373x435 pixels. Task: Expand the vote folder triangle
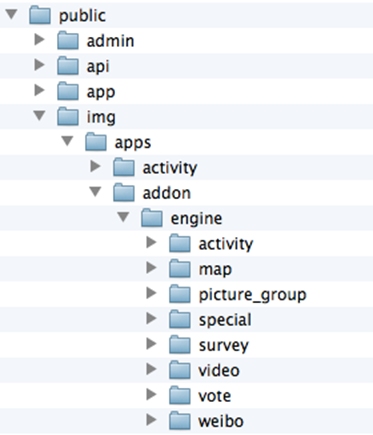click(x=152, y=394)
